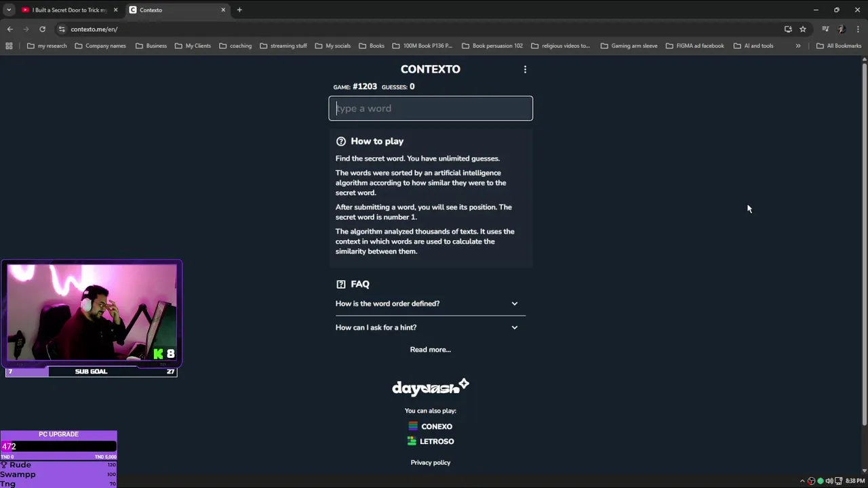The image size is (868, 488).
Task: Click the install app icon in address bar
Action: point(788,29)
